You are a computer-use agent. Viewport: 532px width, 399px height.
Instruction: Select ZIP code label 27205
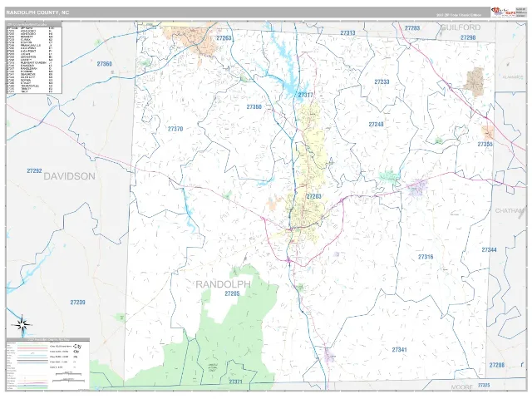pyautogui.click(x=232, y=293)
